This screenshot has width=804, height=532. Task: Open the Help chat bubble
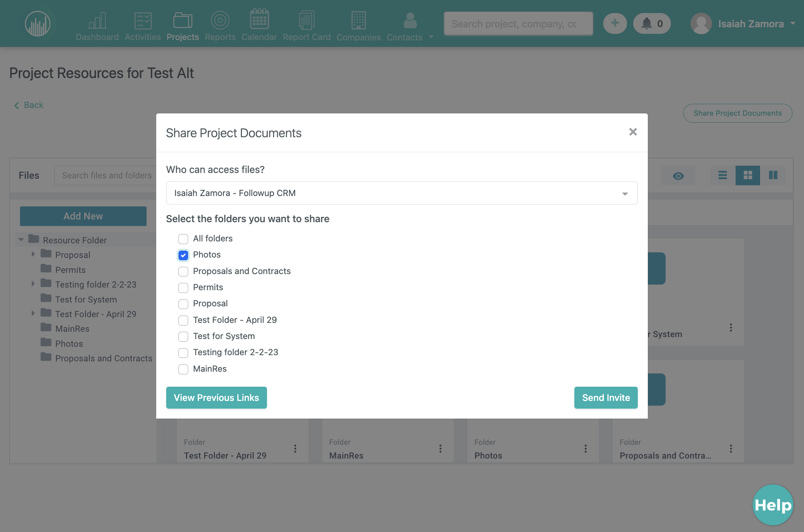(x=773, y=505)
